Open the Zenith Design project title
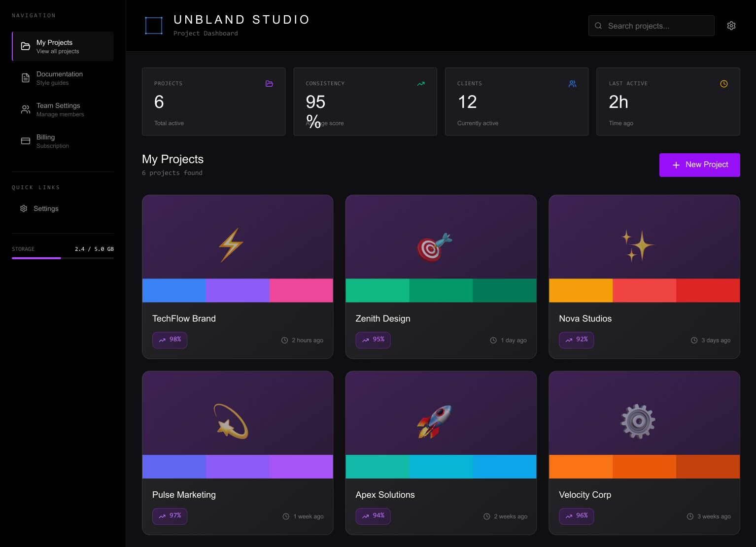This screenshot has height=547, width=756. [x=383, y=319]
